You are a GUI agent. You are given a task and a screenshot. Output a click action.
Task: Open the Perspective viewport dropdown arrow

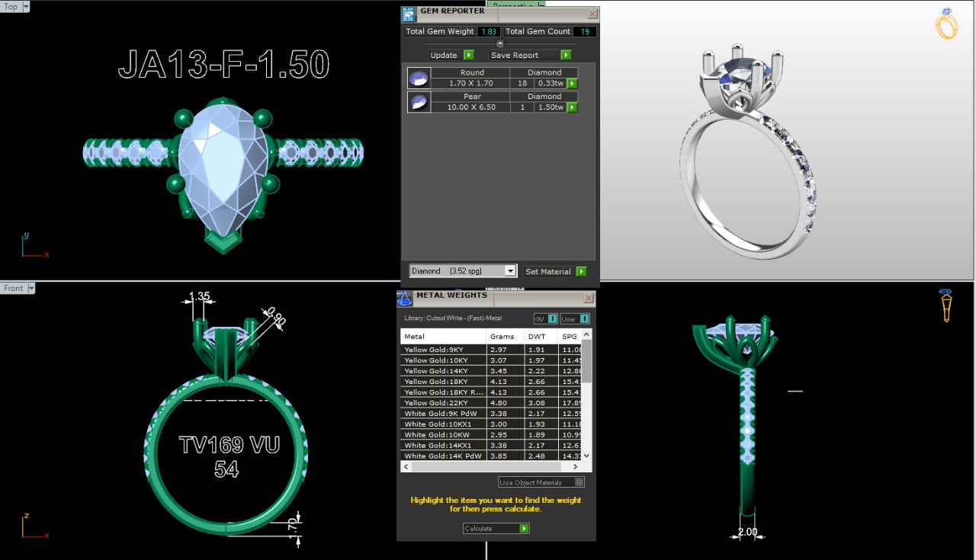click(542, 4)
